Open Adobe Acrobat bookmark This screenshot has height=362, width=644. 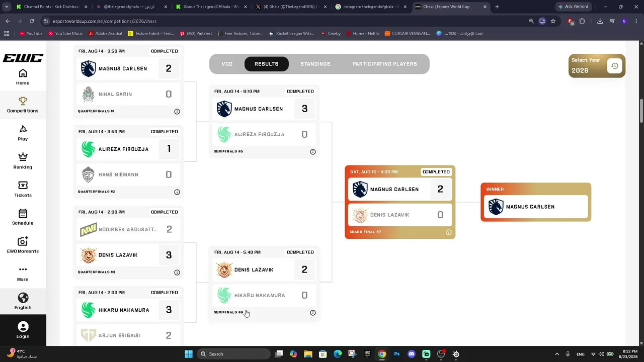[x=105, y=33]
